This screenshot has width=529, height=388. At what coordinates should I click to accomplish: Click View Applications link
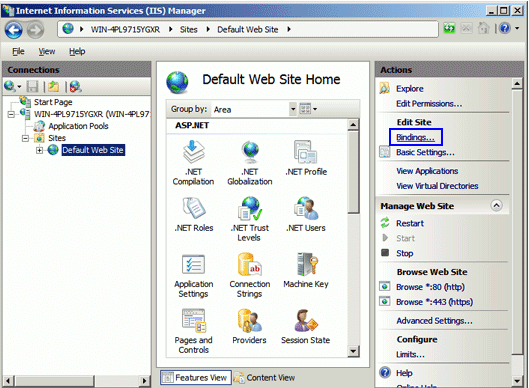click(427, 171)
